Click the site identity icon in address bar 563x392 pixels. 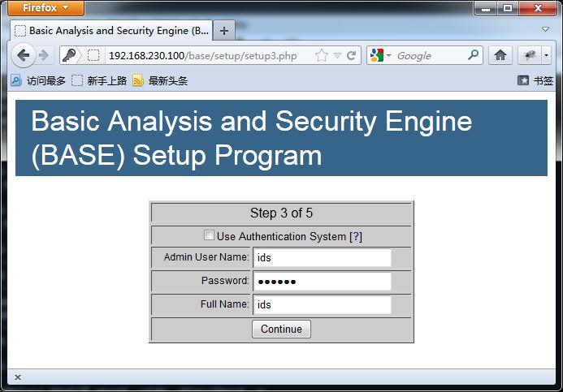pyautogui.click(x=93, y=55)
